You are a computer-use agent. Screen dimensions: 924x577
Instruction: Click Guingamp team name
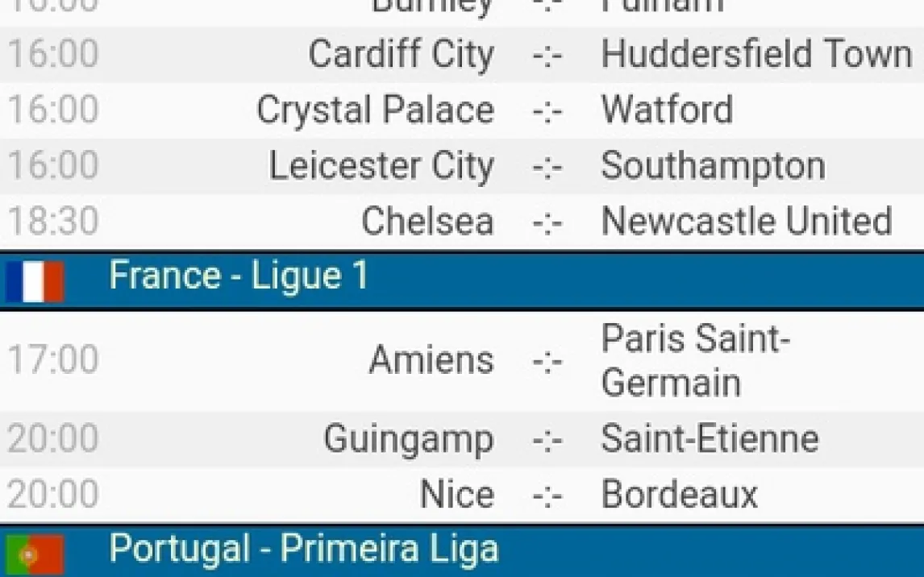point(408,439)
